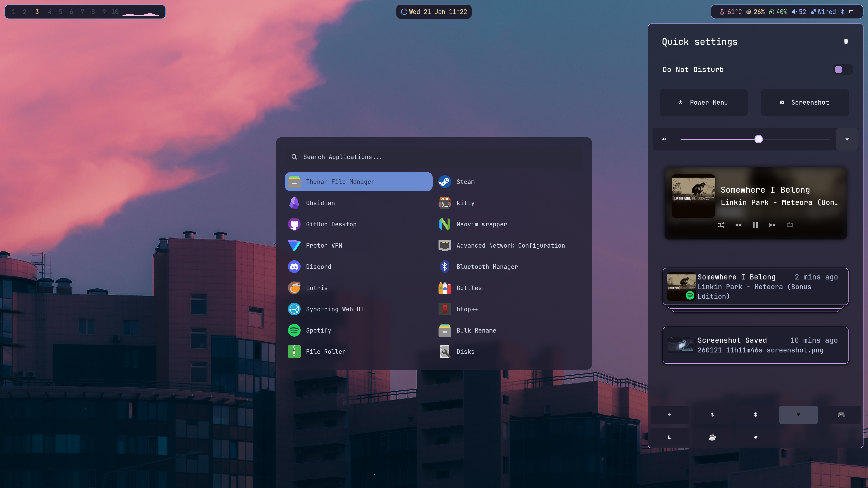The height and width of the screenshot is (488, 868).
Task: Start Neovim wrapper from the launcher
Action: [509, 224]
